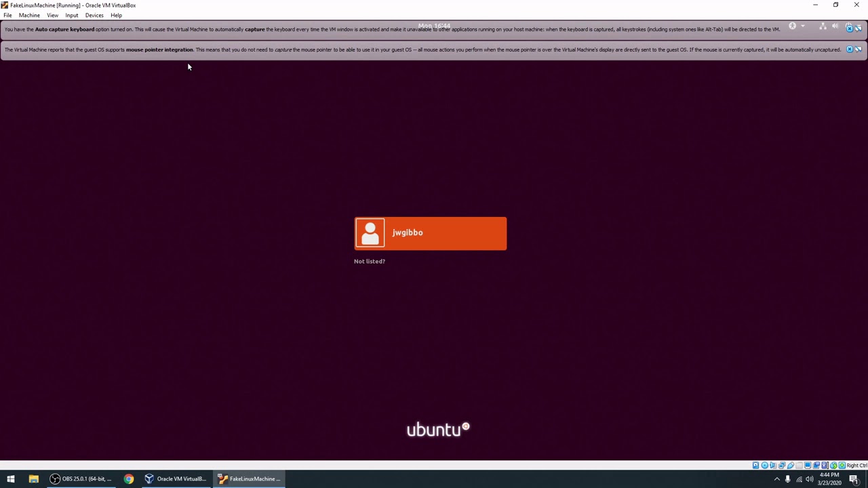The image size is (868, 488).
Task: Open Ubuntu accessibility menu icon
Action: click(792, 26)
